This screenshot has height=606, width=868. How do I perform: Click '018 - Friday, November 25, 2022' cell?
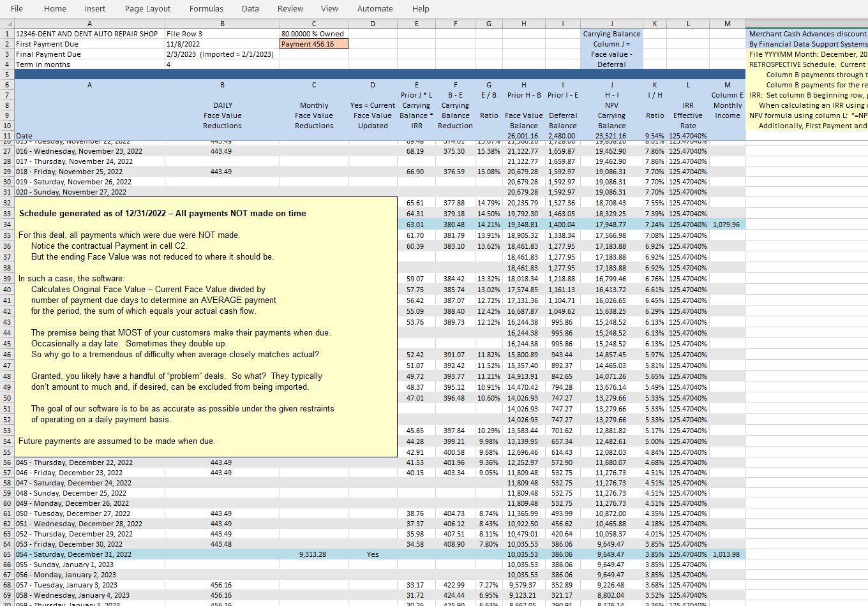[x=89, y=172]
